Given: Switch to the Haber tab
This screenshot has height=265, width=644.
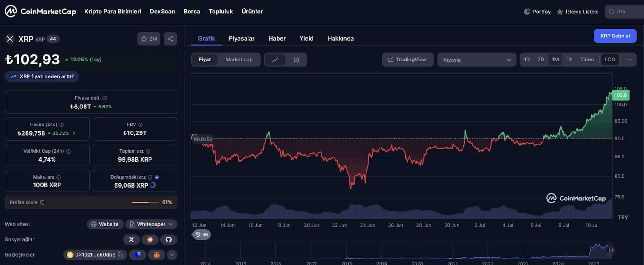Looking at the screenshot, I should tap(277, 38).
